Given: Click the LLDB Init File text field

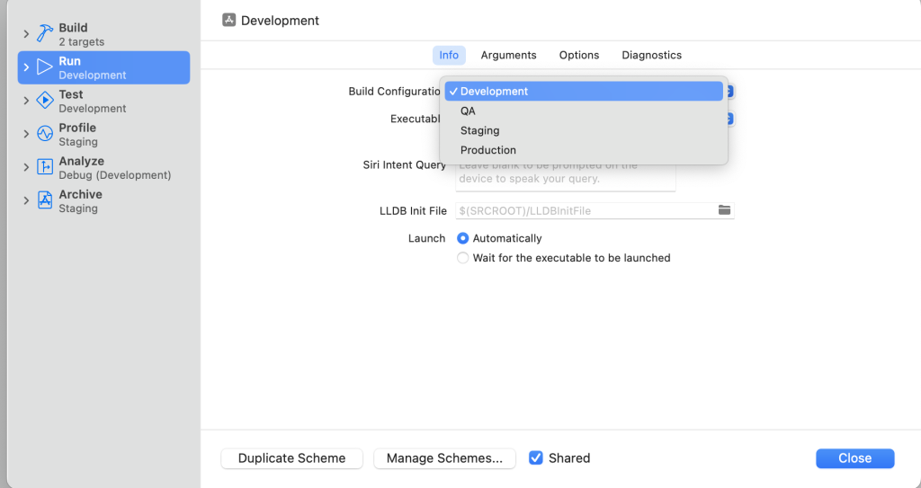Looking at the screenshot, I should (585, 211).
